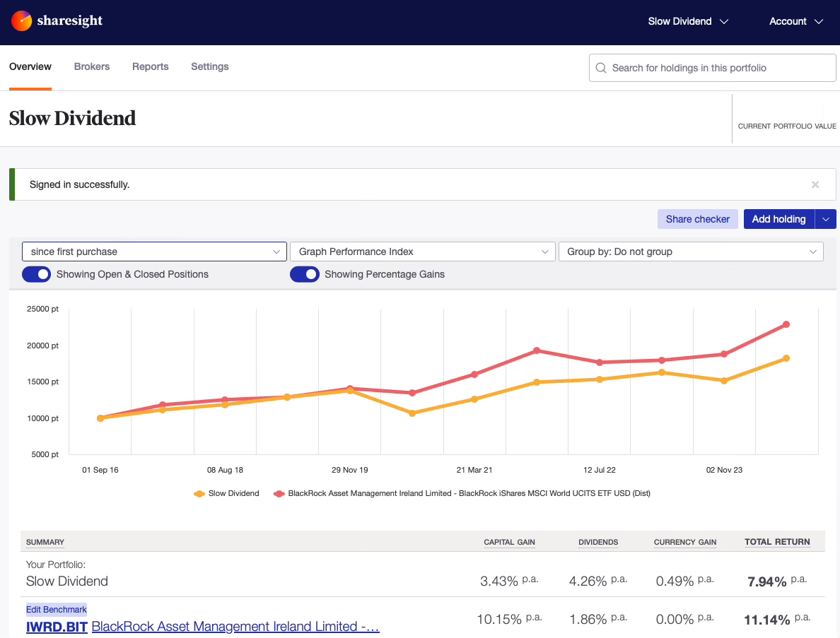Click the DIVIDENDS column header
The height and width of the screenshot is (638, 840).
coord(598,542)
